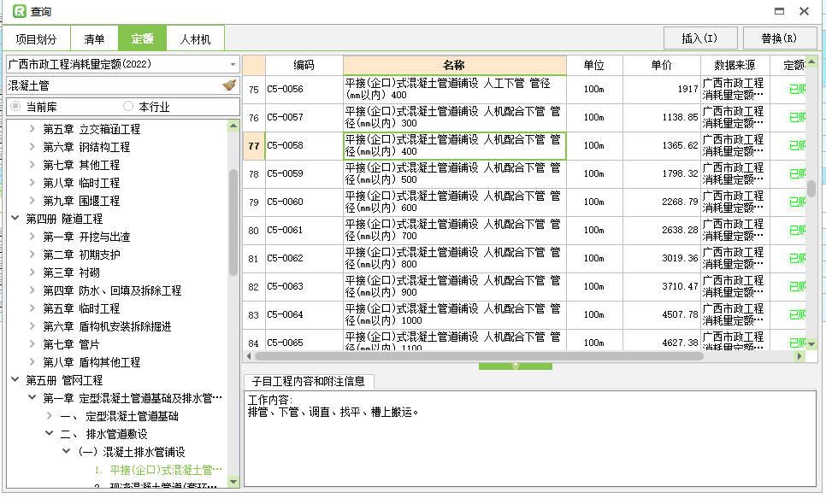Click the table vertical scrollbar thumb
Screen dimensions: 826x504
pyautogui.click(x=811, y=188)
